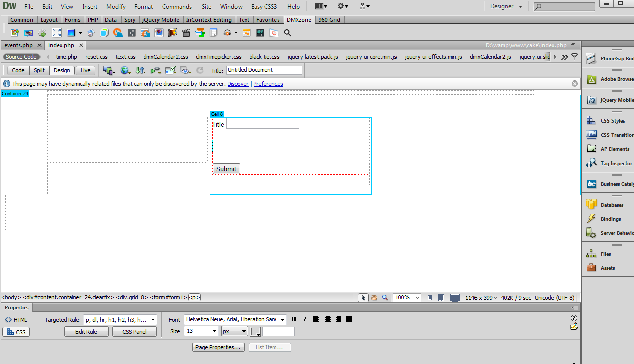Apply Justify text alignment
This screenshot has width=634, height=364.
349,319
